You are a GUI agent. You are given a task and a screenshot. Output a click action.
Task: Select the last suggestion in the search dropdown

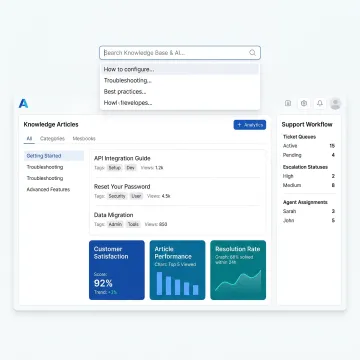point(180,103)
